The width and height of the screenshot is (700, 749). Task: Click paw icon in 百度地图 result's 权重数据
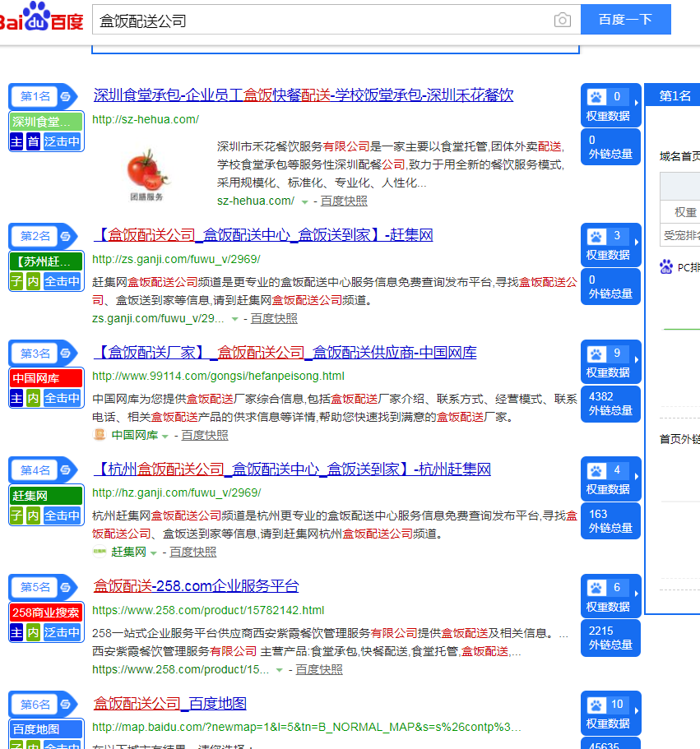[596, 705]
